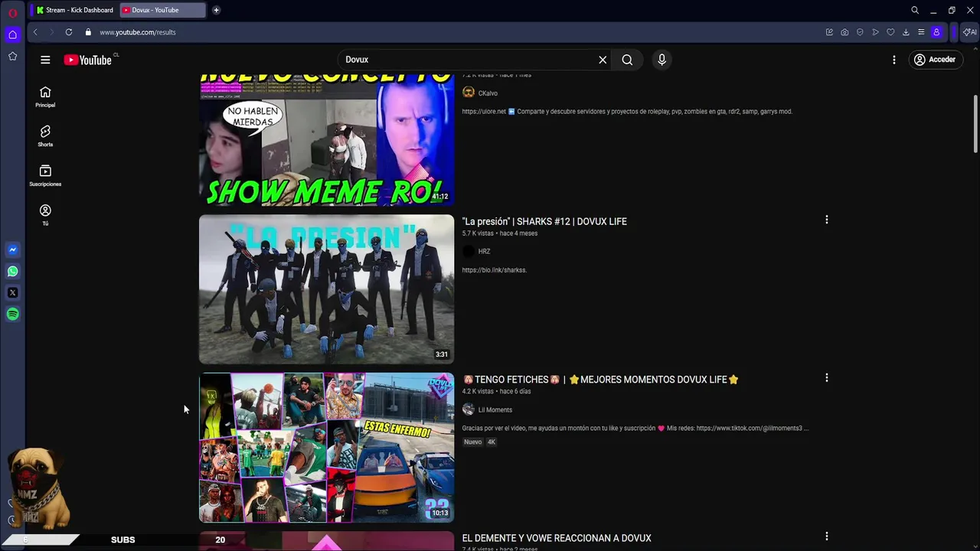
Task: Open bookmarks star in Opera sidebar
Action: tap(12, 56)
